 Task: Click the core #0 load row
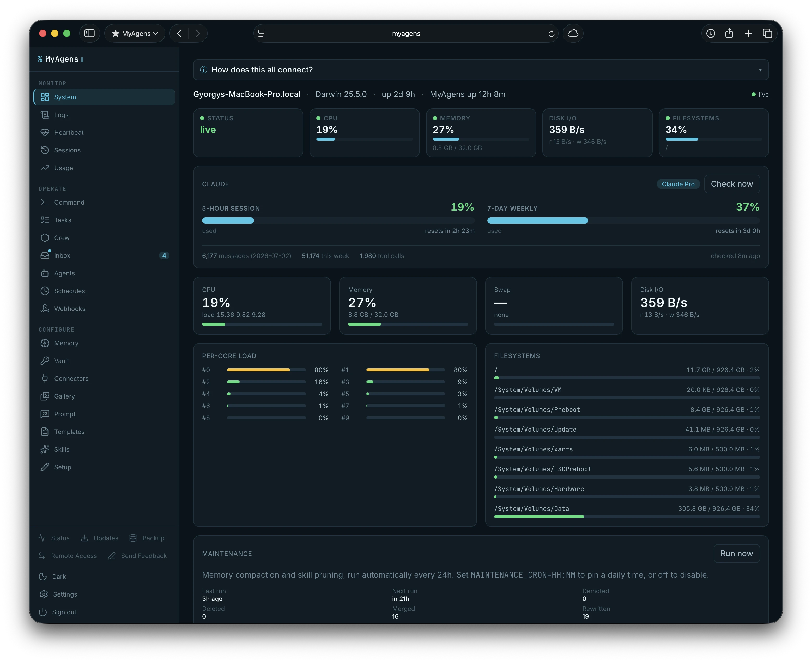pos(265,370)
